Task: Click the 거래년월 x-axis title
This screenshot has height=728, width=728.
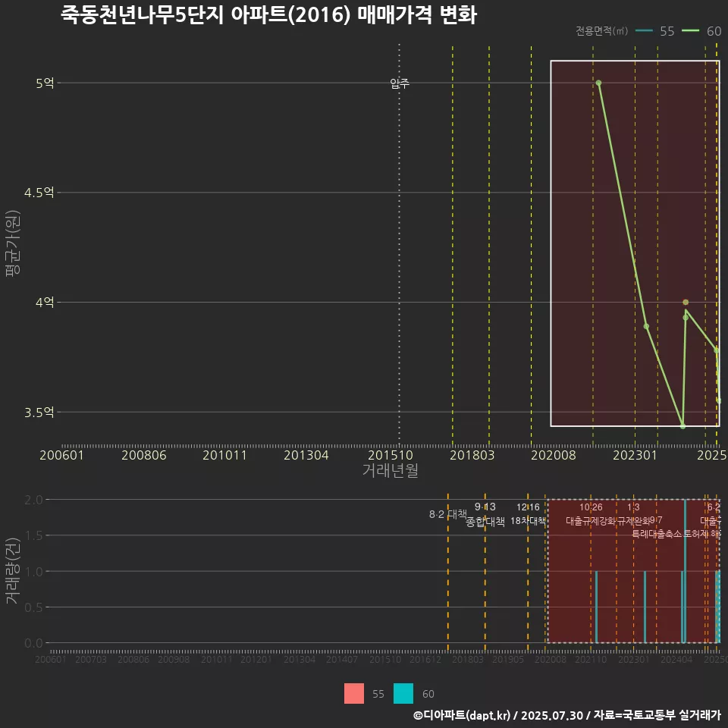Action: click(391, 470)
